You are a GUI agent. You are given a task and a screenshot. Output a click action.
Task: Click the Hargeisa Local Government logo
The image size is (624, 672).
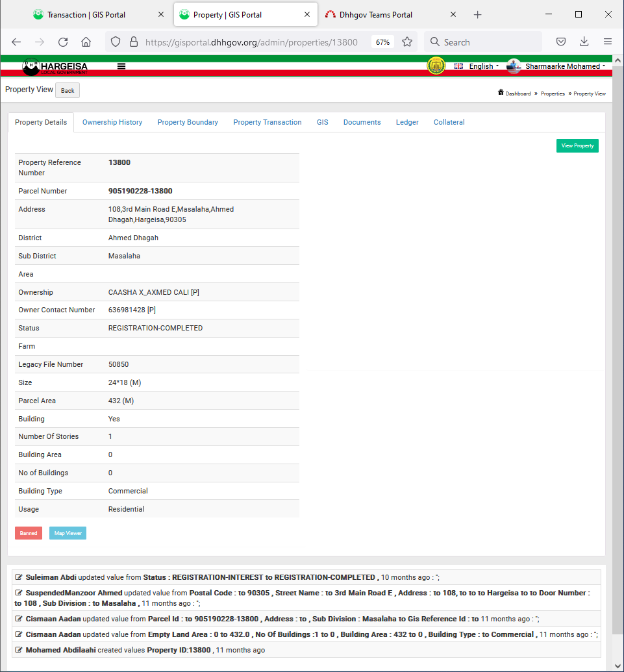pyautogui.click(x=55, y=67)
